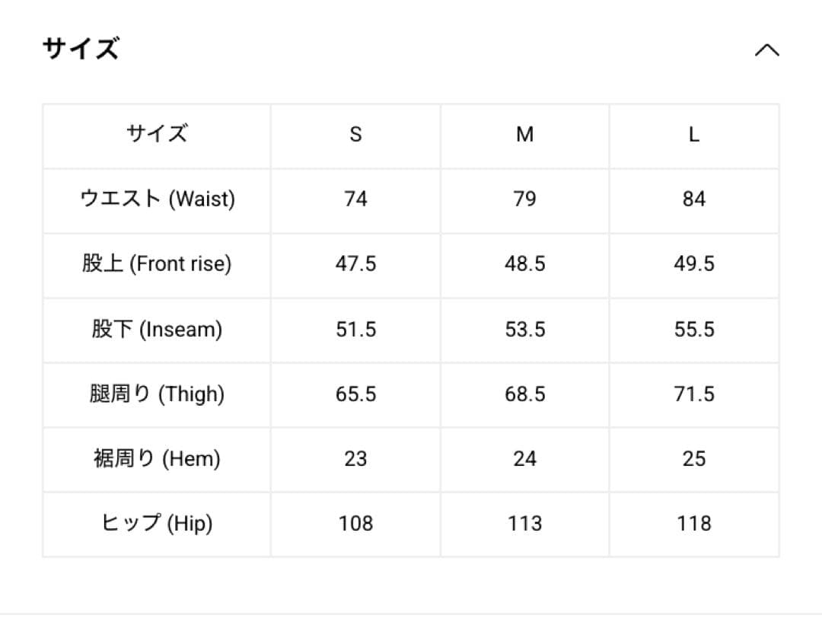Click the サイズ section heading

(81, 49)
